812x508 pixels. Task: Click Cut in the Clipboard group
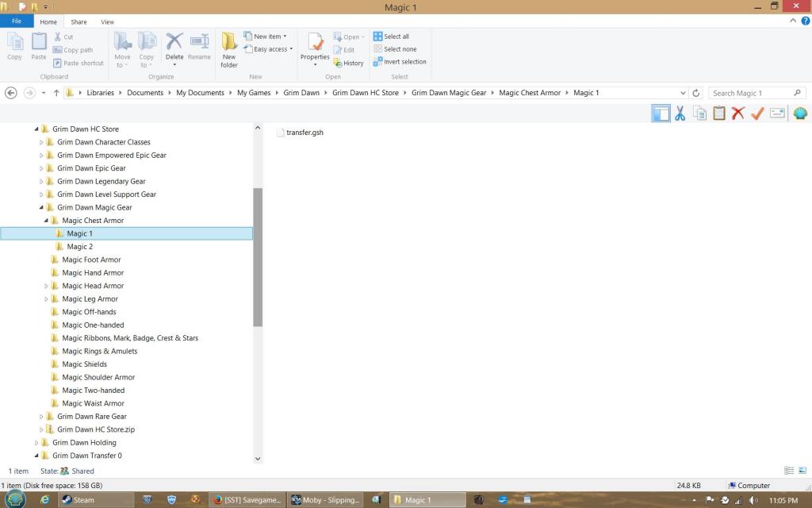pyautogui.click(x=63, y=37)
